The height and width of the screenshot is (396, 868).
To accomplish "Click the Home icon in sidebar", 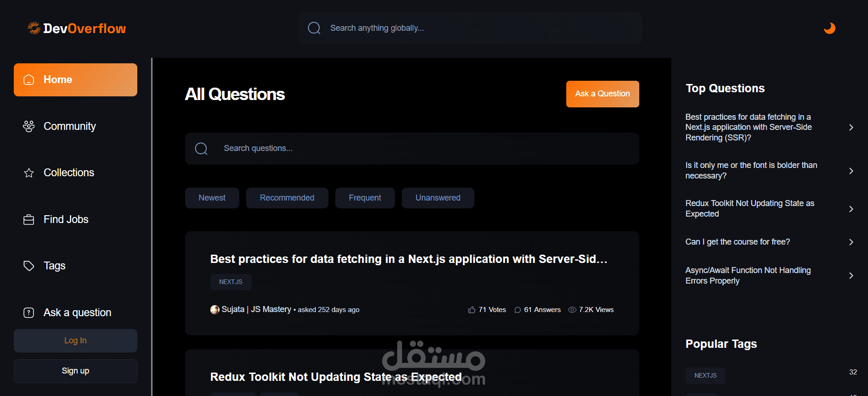I will click(x=29, y=80).
